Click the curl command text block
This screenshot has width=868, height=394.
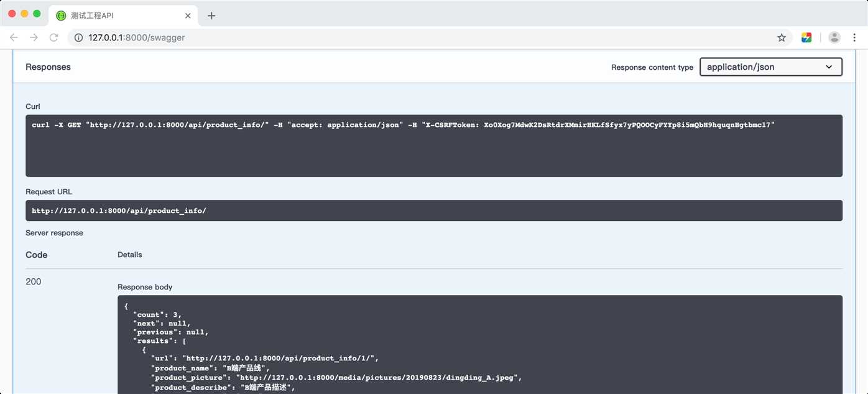pos(434,146)
